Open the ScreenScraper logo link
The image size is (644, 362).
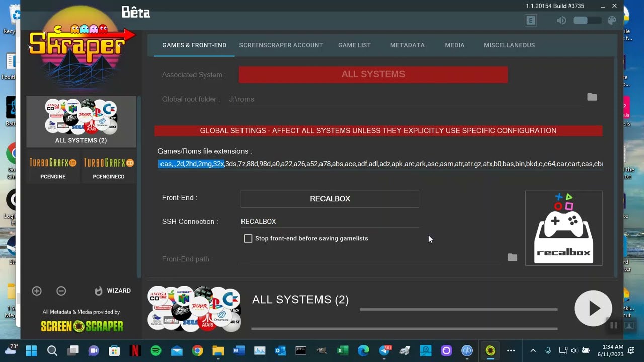pos(82,326)
